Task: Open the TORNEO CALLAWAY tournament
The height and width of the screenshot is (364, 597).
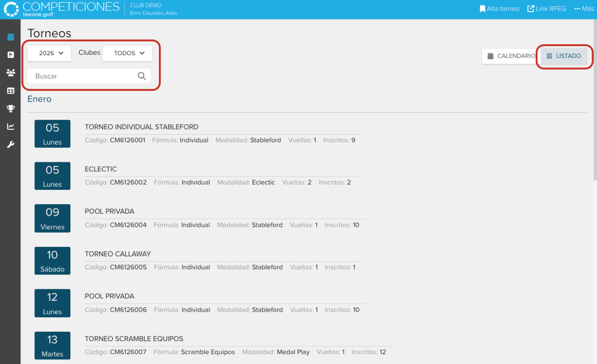Action: click(117, 254)
